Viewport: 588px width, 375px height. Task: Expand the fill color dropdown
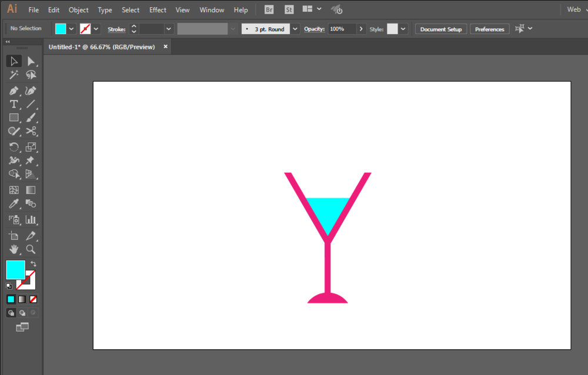pyautogui.click(x=72, y=29)
